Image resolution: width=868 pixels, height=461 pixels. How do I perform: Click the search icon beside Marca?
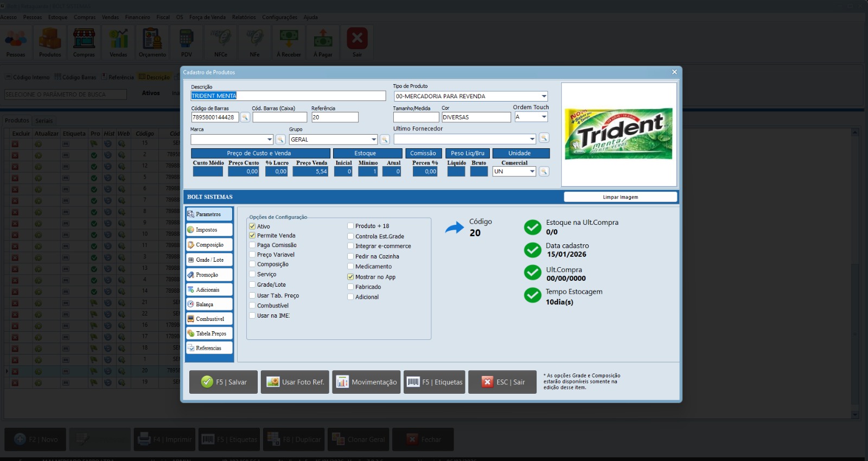pyautogui.click(x=280, y=140)
